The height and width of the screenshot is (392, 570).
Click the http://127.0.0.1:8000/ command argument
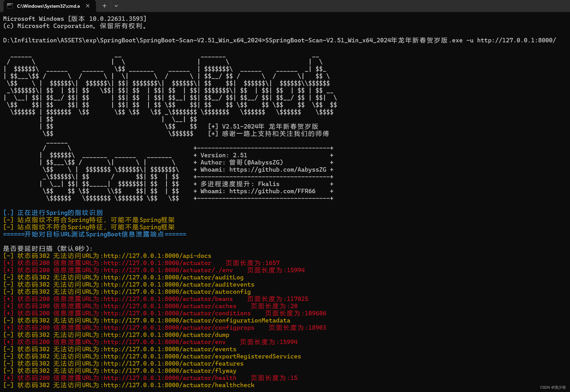click(x=516, y=40)
